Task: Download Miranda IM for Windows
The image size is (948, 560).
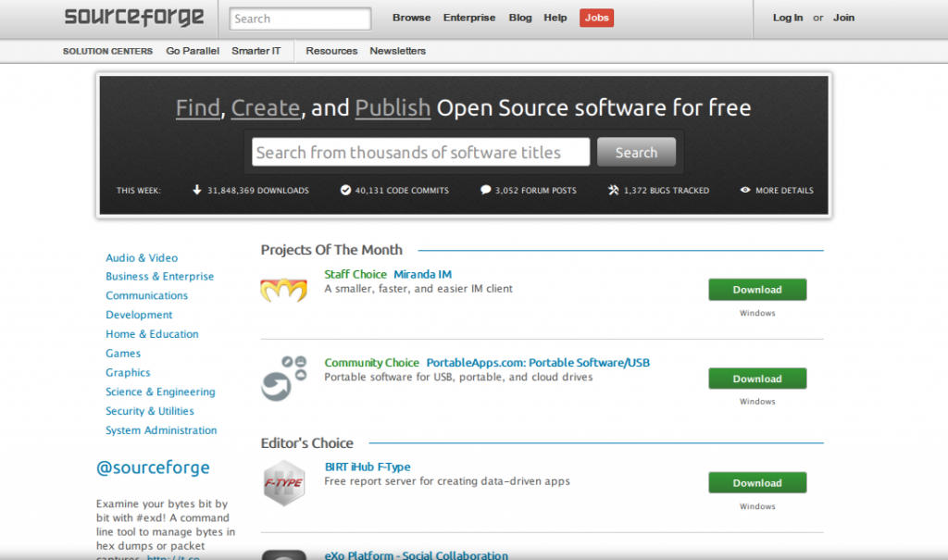Action: click(756, 289)
